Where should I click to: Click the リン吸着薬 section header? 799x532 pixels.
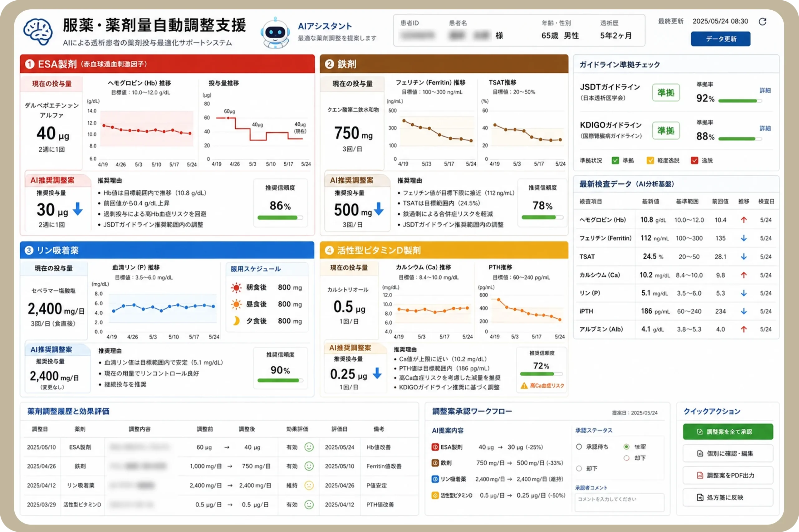(167, 250)
